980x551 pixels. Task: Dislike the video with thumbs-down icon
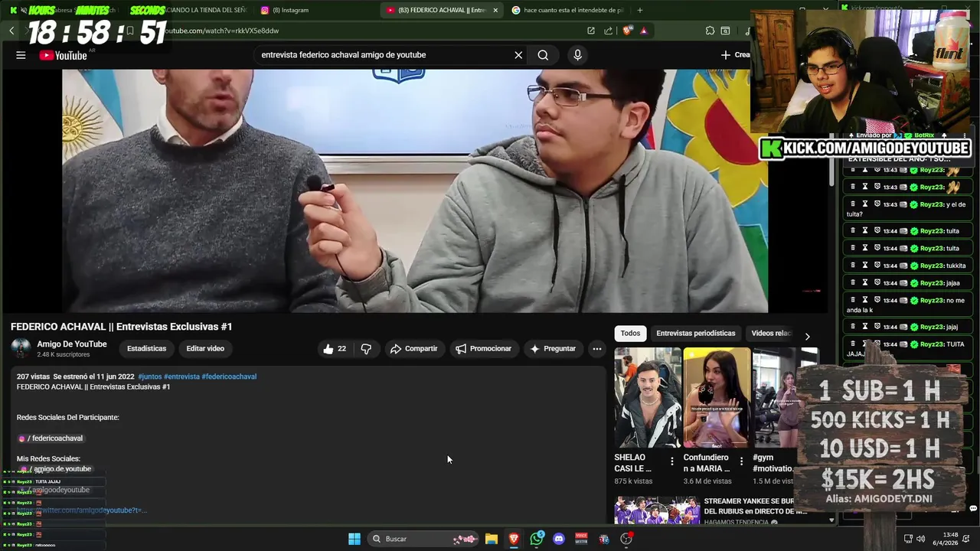(366, 349)
